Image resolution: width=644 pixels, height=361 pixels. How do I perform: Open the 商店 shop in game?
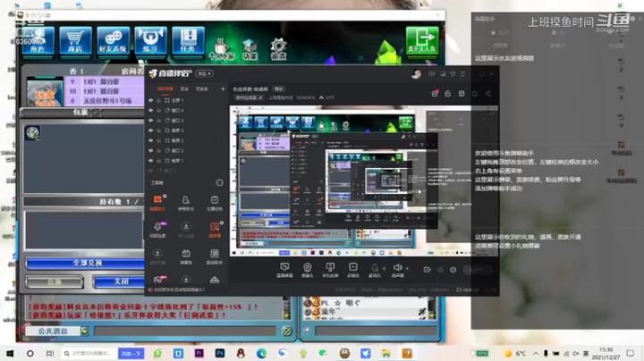pyautogui.click(x=75, y=40)
